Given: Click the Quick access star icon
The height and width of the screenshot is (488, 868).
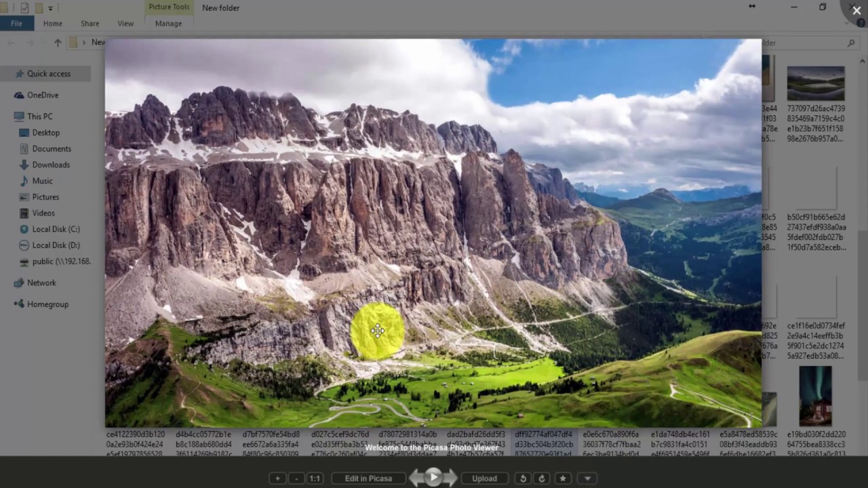Looking at the screenshot, I should [19, 74].
